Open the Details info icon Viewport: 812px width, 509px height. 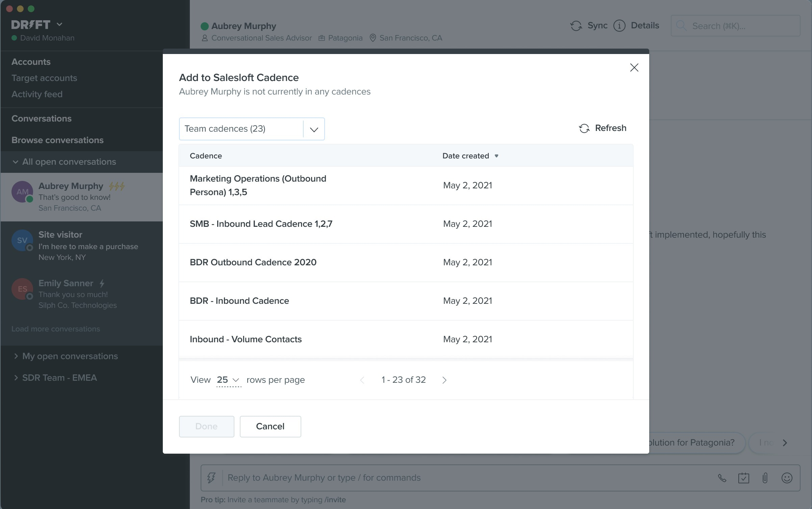tap(619, 26)
